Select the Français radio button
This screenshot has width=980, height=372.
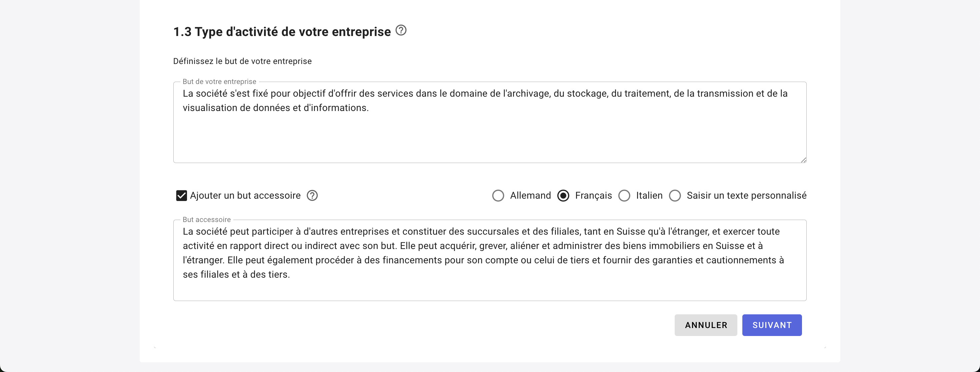tap(563, 196)
